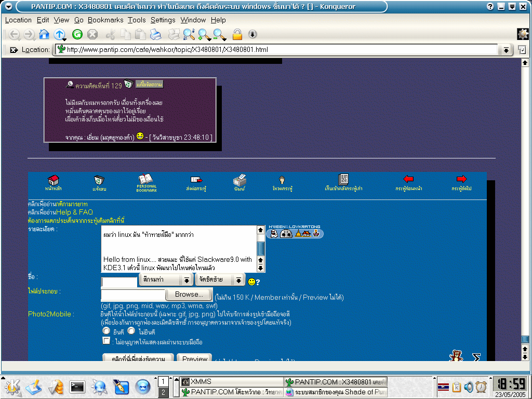Launch the terminal from the panel
The height and width of the screenshot is (399, 532).
(x=77, y=387)
